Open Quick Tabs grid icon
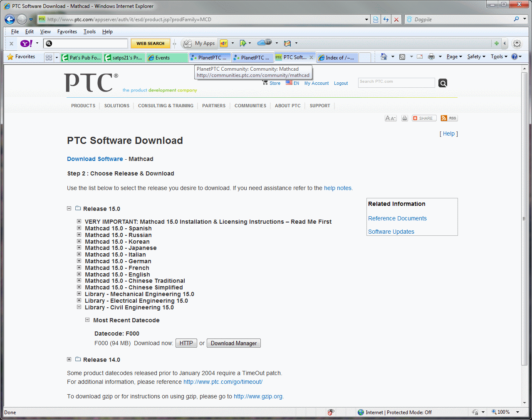532x420 pixels. coord(49,58)
